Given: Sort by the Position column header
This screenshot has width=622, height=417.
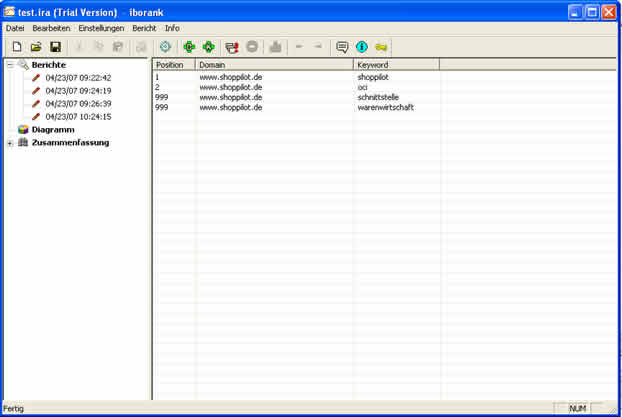Looking at the screenshot, I should tap(174, 65).
